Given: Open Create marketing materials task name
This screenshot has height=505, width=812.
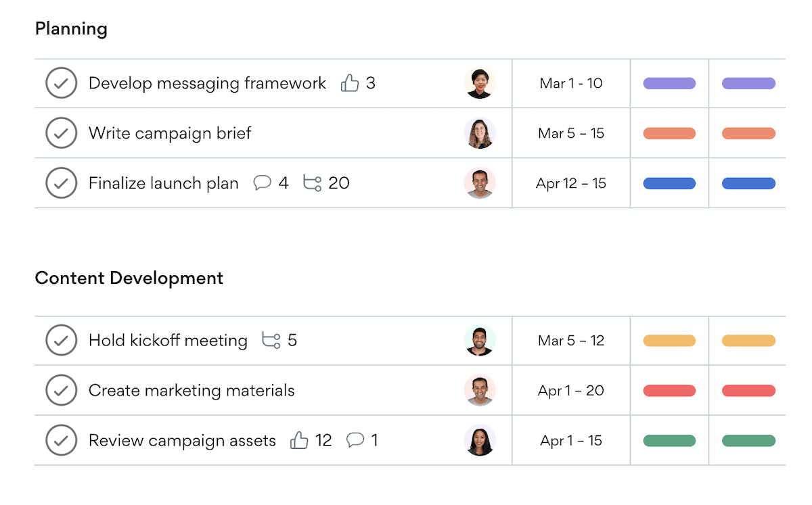Looking at the screenshot, I should pyautogui.click(x=191, y=390).
